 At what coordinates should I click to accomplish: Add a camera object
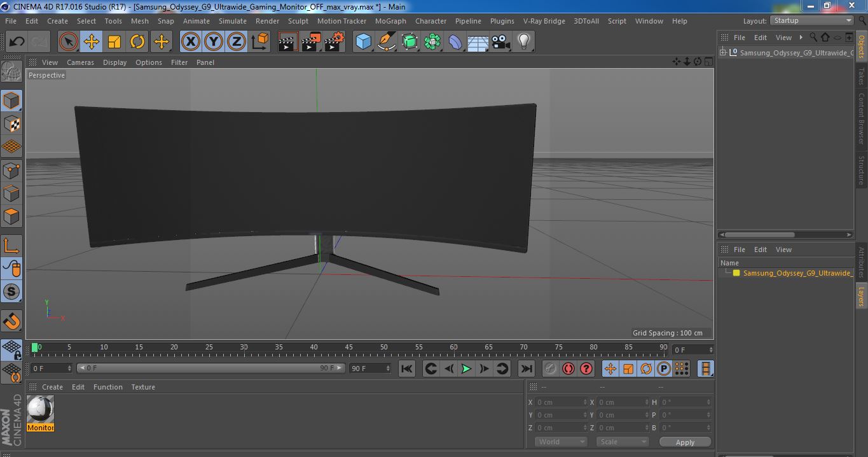point(500,42)
